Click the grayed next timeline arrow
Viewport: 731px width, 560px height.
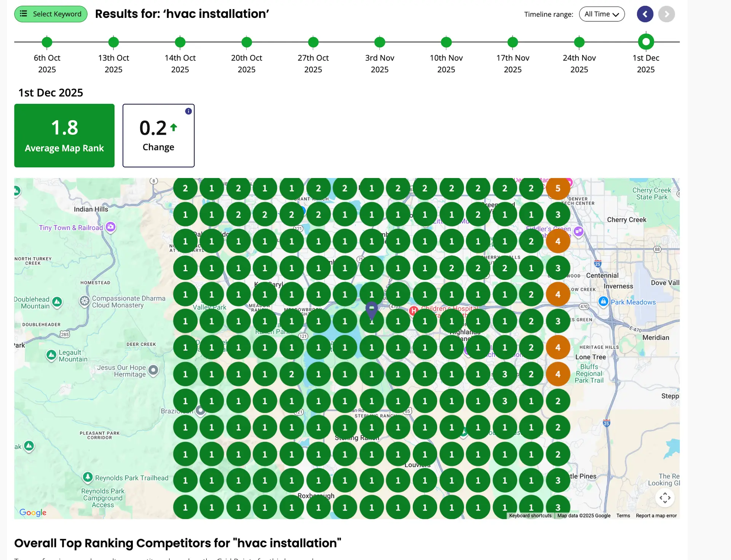(666, 14)
